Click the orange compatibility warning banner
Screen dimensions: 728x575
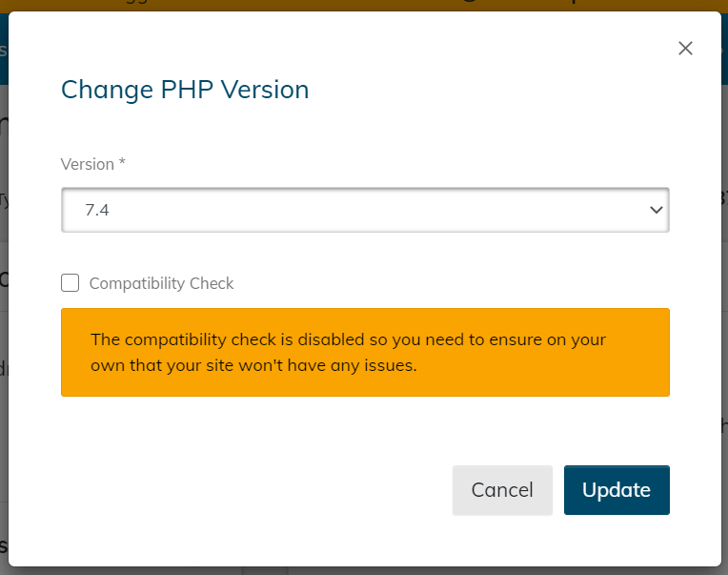pyautogui.click(x=365, y=352)
